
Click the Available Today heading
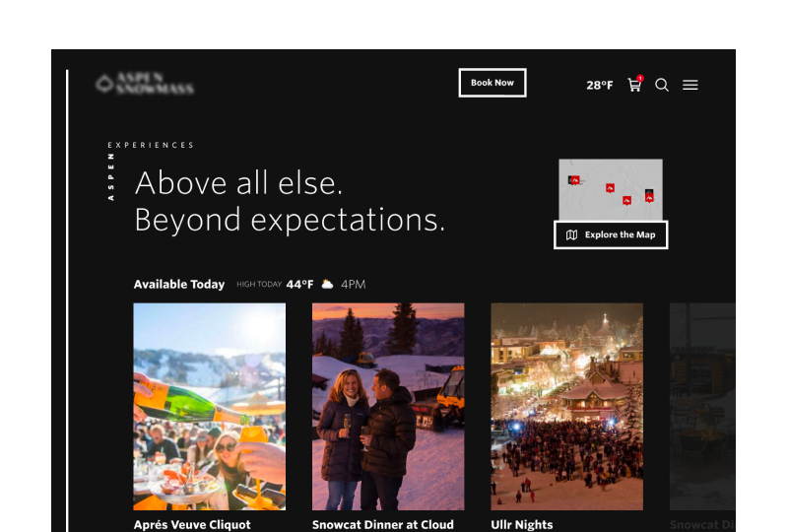tap(179, 284)
